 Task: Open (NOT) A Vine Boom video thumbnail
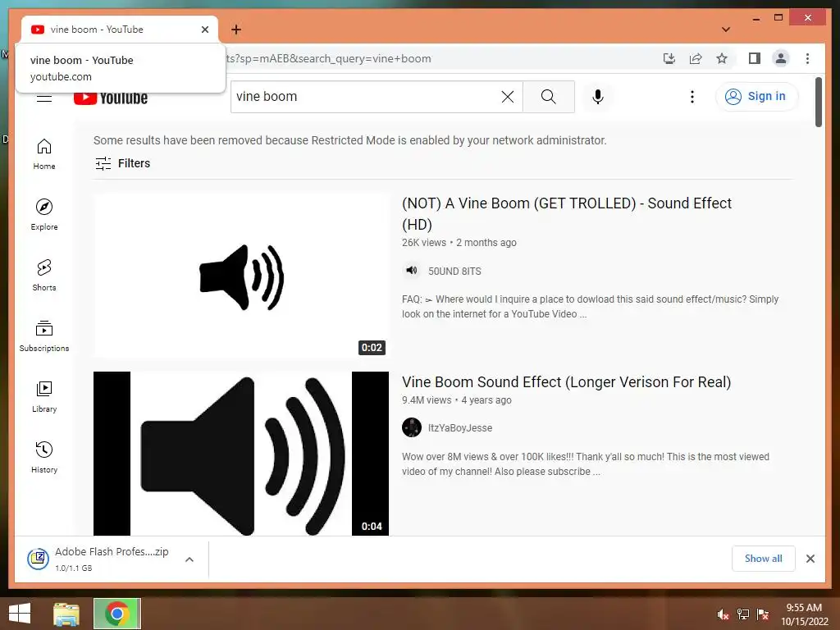241,276
